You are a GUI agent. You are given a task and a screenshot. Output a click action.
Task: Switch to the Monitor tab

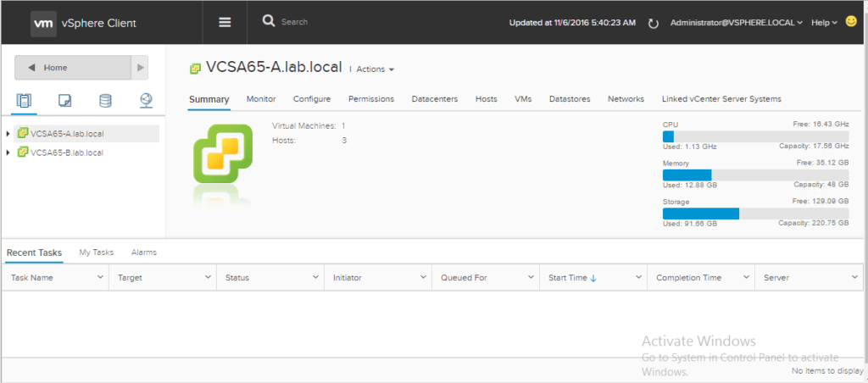coord(261,99)
